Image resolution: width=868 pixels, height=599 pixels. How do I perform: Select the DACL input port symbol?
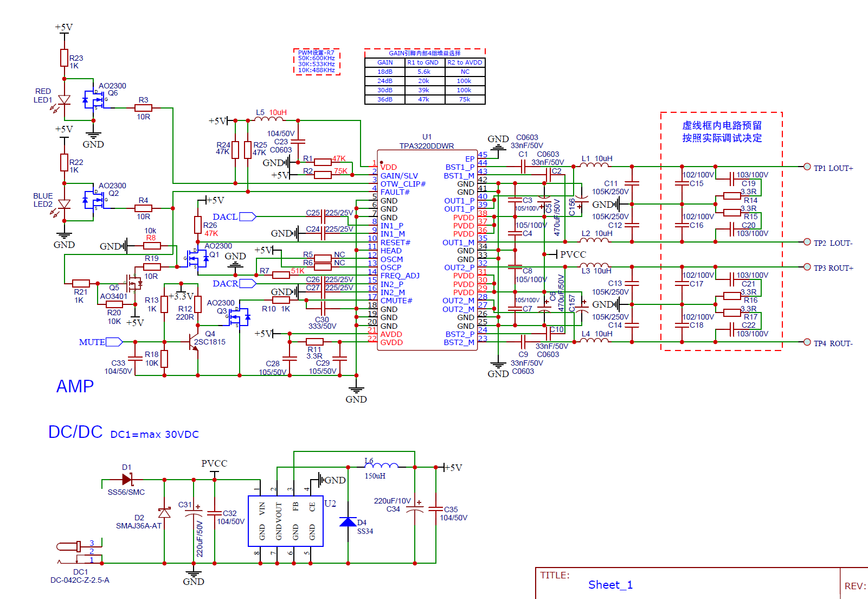point(248,216)
